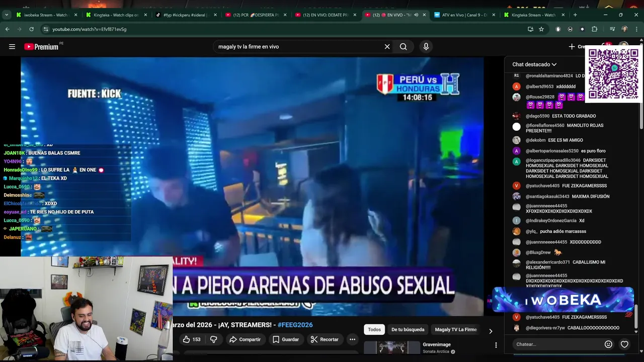Click chat author @diegorivera-nr7yw
644x362 pixels.
[545, 328]
